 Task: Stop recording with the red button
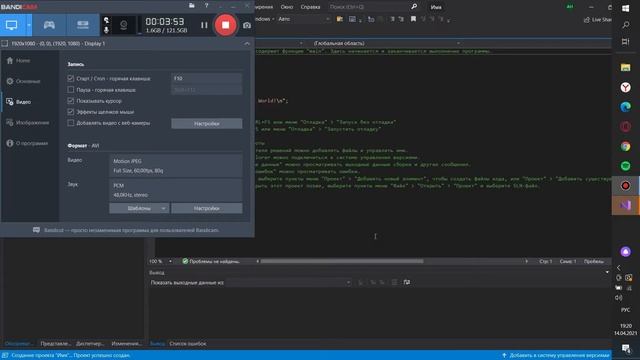click(225, 25)
